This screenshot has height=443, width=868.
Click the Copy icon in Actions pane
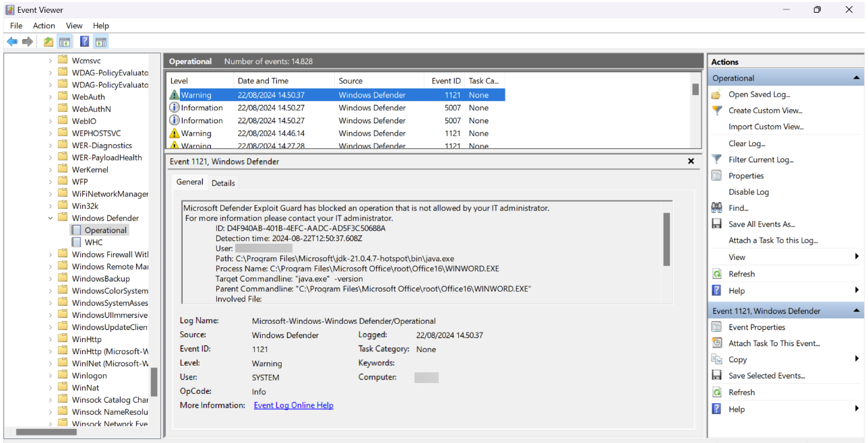(x=717, y=360)
